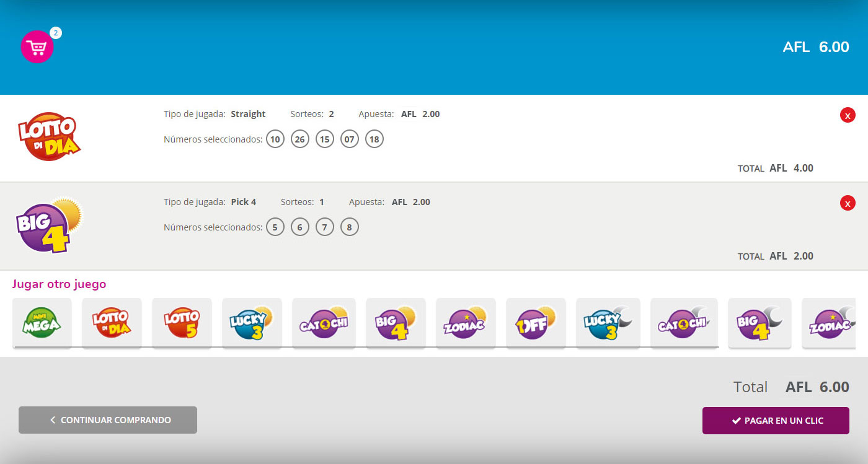Click the Big 4 logo in the Pick 4 cart row
868x464 pixels.
48,224
